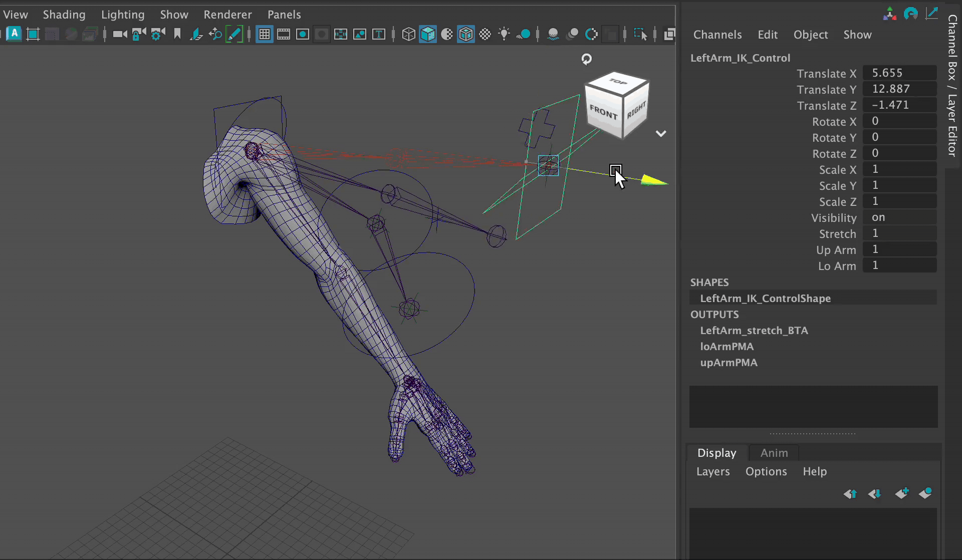The width and height of the screenshot is (962, 560).
Task: Open the channel box Object menu
Action: click(811, 35)
